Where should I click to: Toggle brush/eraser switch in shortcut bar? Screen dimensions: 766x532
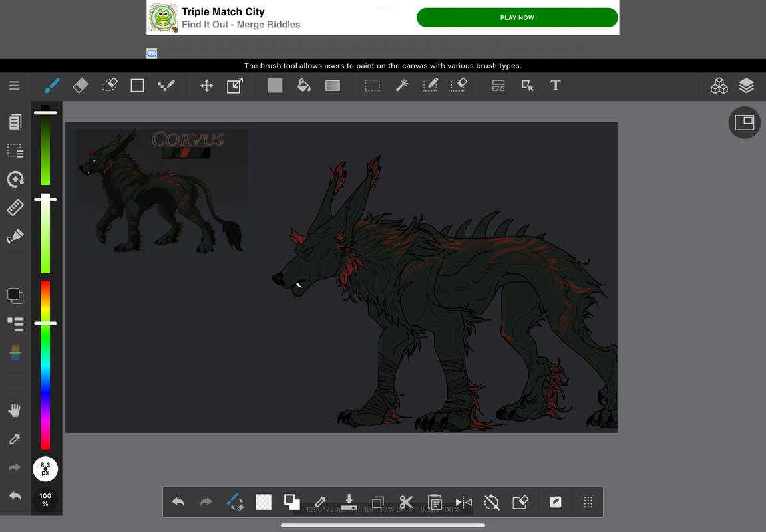(x=235, y=502)
